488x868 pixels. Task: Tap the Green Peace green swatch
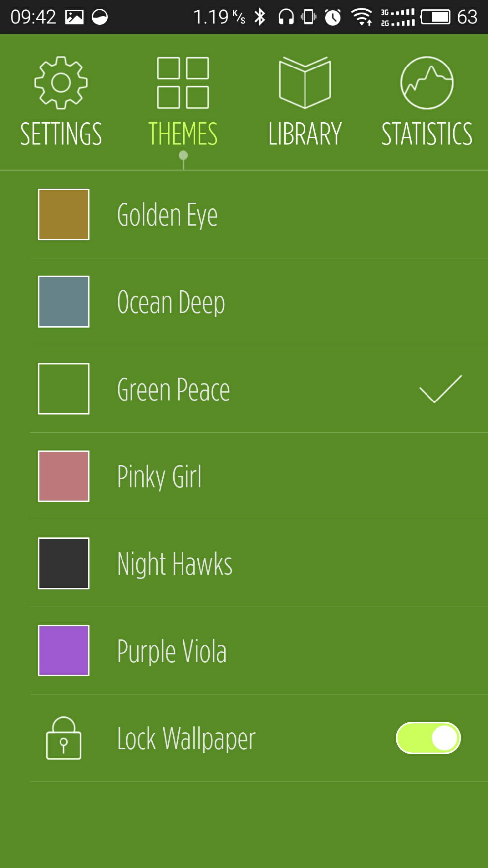(x=64, y=389)
